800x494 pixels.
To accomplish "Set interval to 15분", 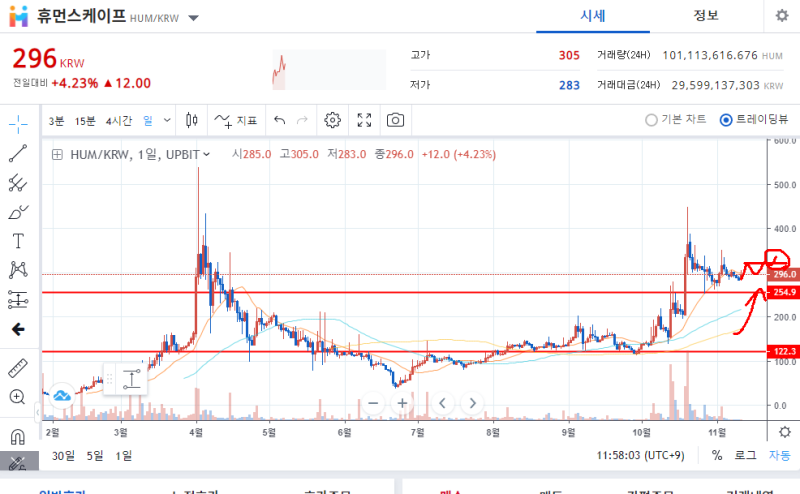I will (x=85, y=121).
